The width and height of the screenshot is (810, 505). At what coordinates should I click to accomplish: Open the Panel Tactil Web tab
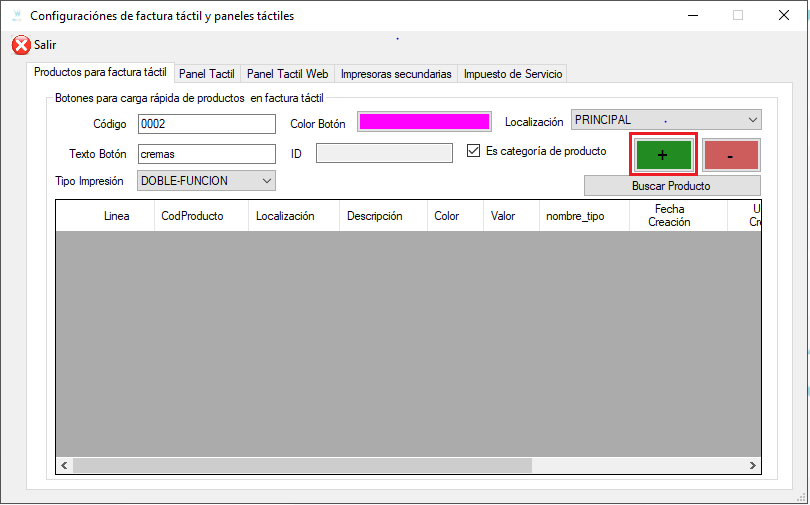click(287, 74)
